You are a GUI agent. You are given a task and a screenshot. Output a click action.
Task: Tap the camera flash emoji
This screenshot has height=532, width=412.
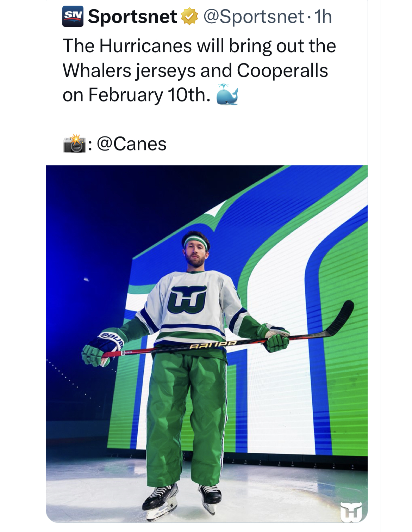74,143
